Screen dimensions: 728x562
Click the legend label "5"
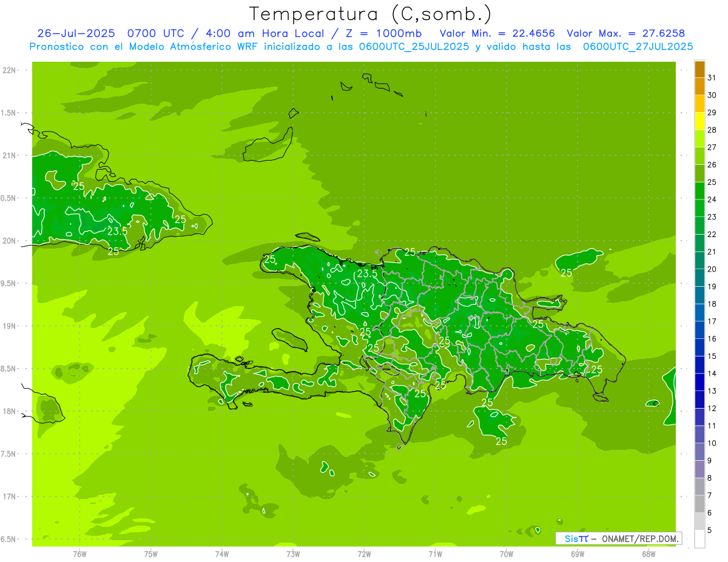coord(710,530)
